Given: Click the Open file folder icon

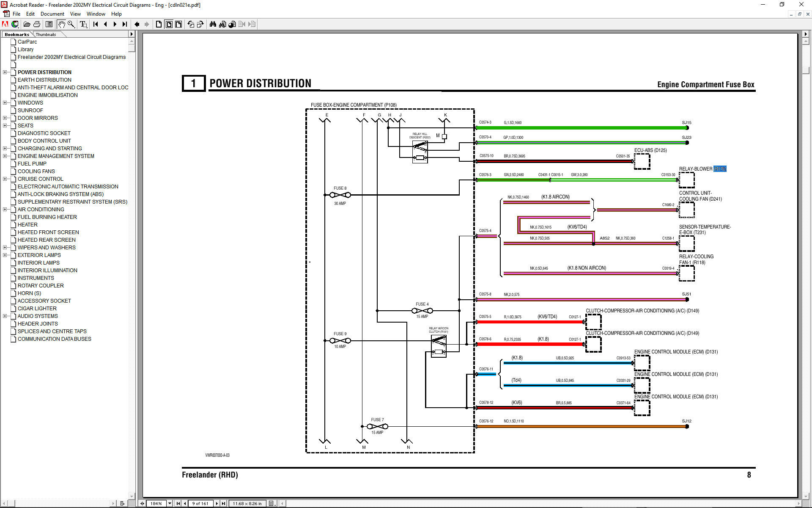Looking at the screenshot, I should point(27,24).
